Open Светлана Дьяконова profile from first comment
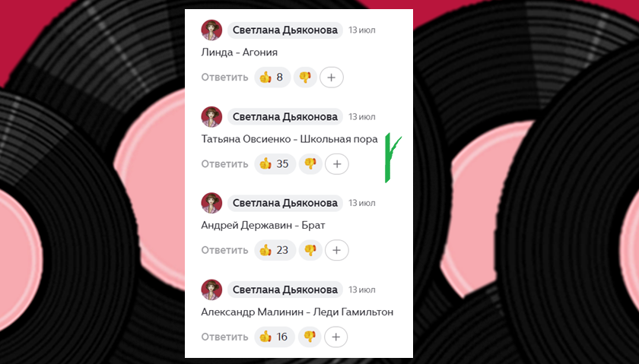Image resolution: width=639 pixels, height=364 pixels. 285,30
